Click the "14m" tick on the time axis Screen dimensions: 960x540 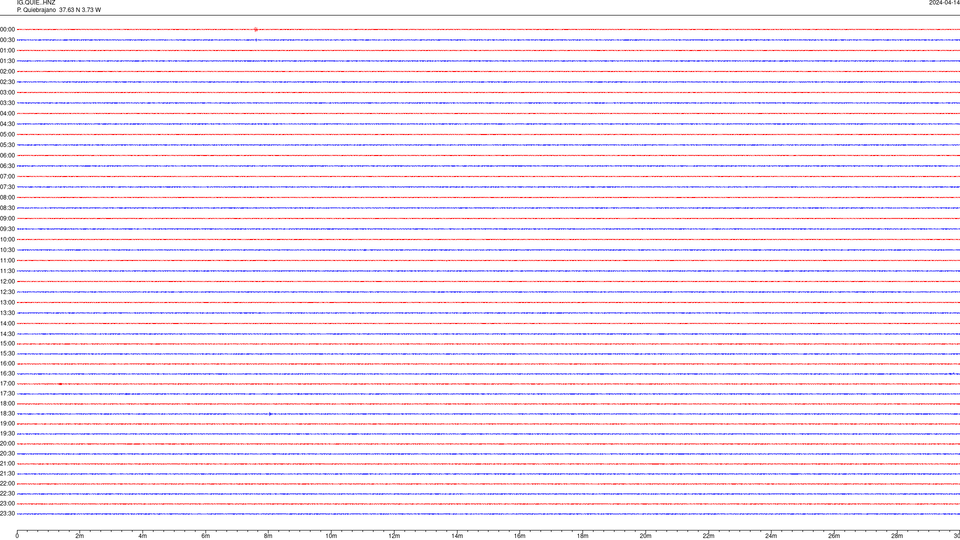[457, 536]
